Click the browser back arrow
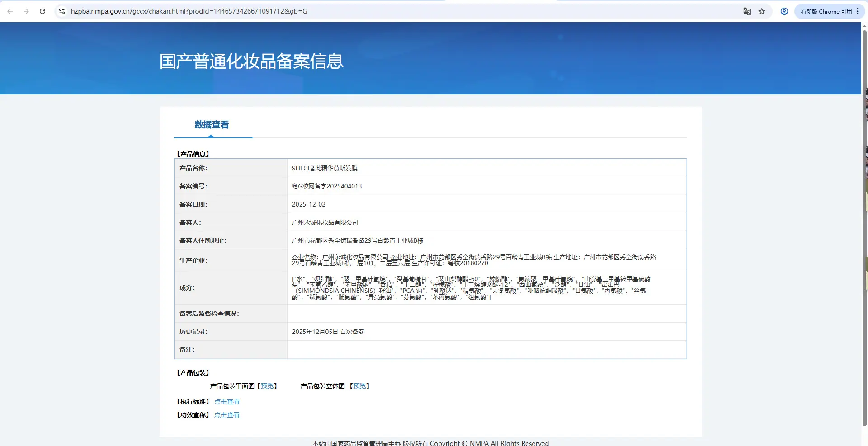Image resolution: width=868 pixels, height=446 pixels. 10,11
